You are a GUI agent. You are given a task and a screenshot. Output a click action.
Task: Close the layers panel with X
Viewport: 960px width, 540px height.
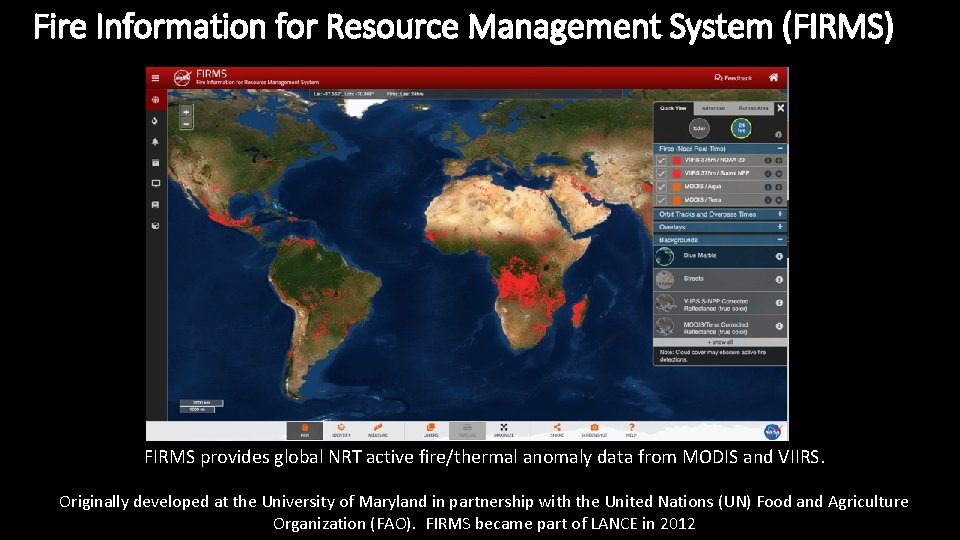pyautogui.click(x=781, y=108)
